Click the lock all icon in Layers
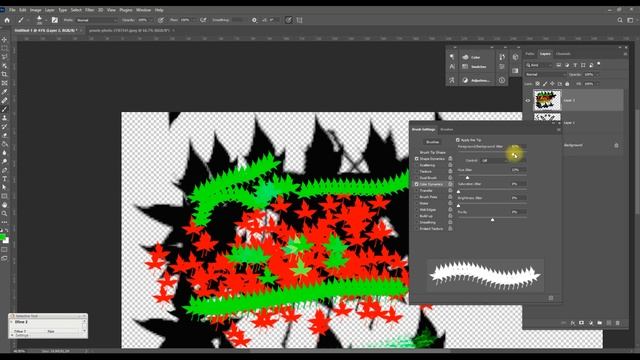Image resolution: width=640 pixels, height=360 pixels. [x=567, y=84]
